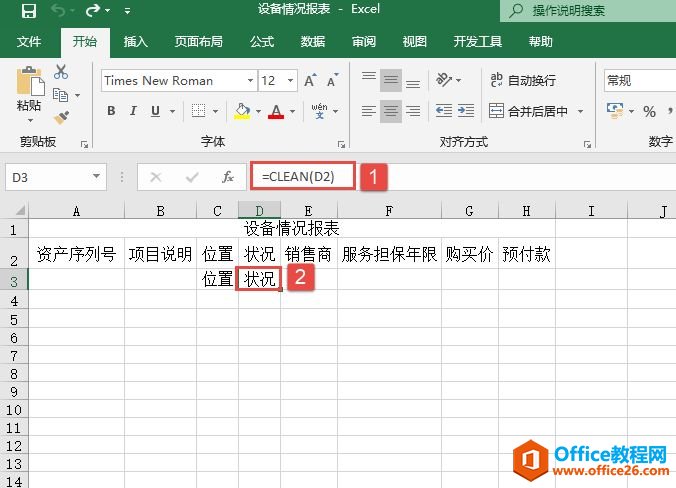Viewport: 676px width, 488px height.
Task: Click the Format Painter brush icon
Action: coord(61,117)
